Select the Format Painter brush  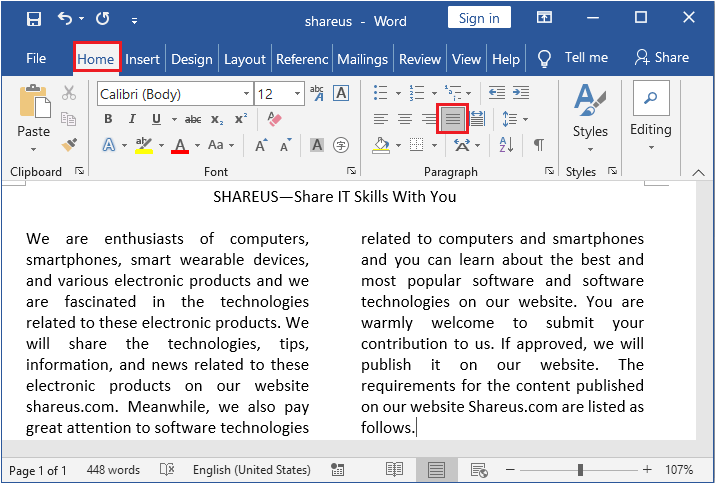pos(69,145)
